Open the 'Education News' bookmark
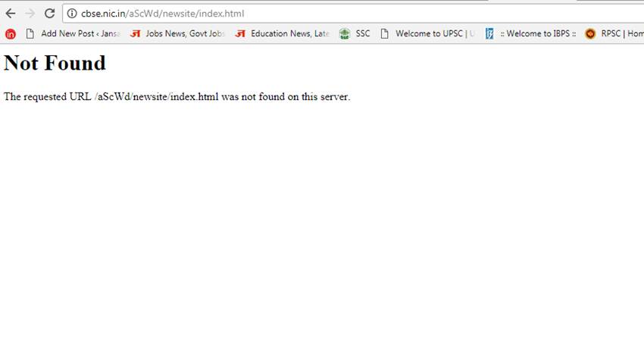Screen dimensions: 644x338 click(289, 33)
